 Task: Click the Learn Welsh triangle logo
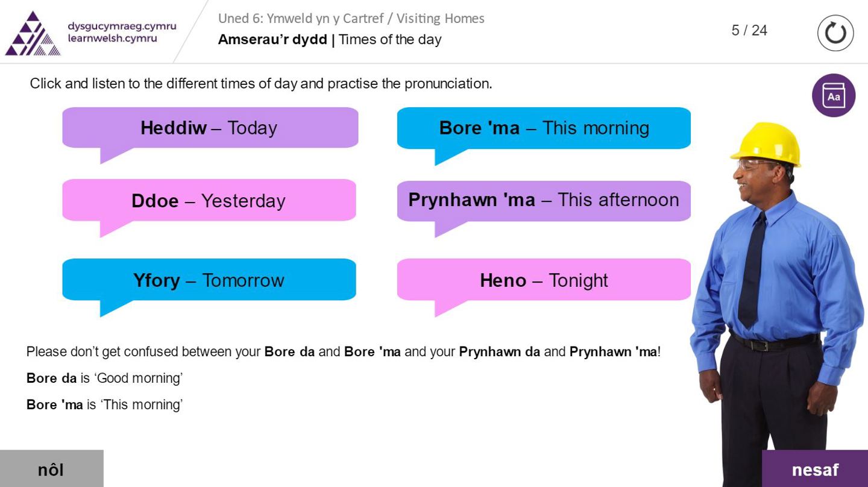(x=33, y=34)
